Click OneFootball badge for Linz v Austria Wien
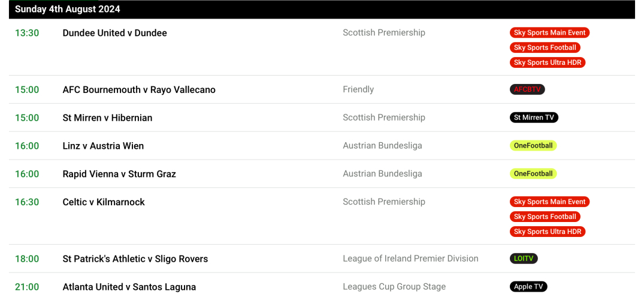This screenshot has height=300, width=644. pos(533,146)
